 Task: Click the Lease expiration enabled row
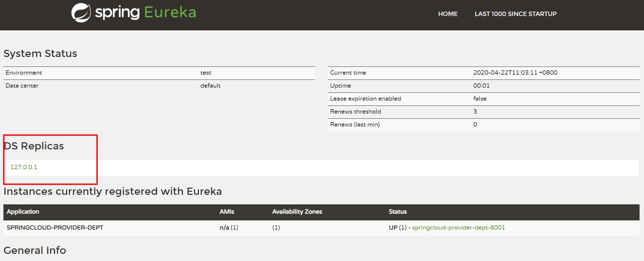click(x=483, y=99)
